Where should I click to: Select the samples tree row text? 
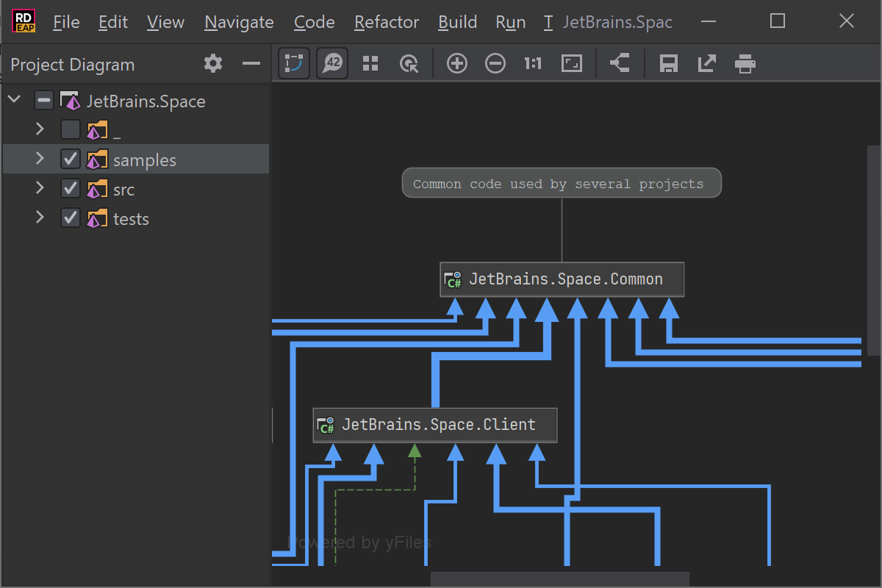pos(145,160)
